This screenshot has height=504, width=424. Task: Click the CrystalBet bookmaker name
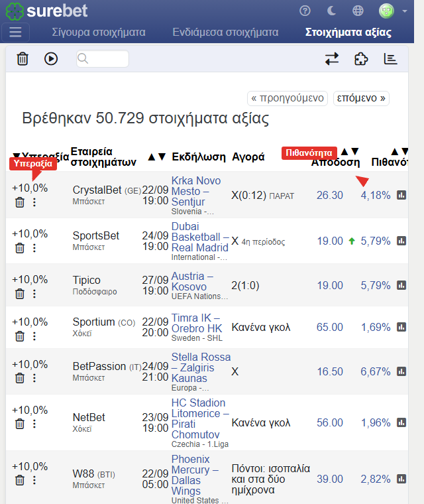(x=97, y=190)
